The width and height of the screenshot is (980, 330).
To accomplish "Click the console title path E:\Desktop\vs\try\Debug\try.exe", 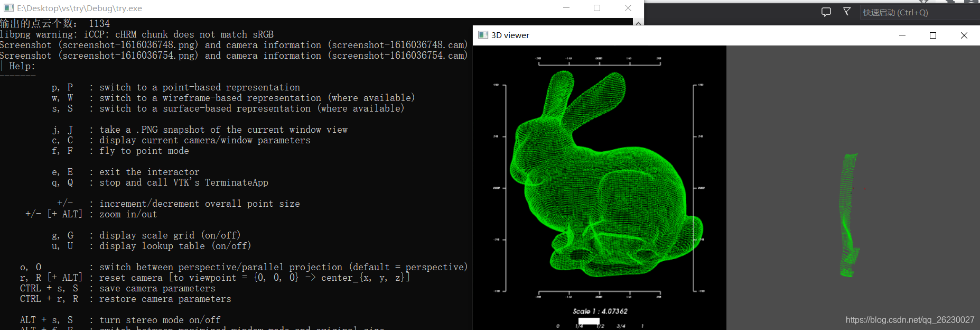I will 79,8.
